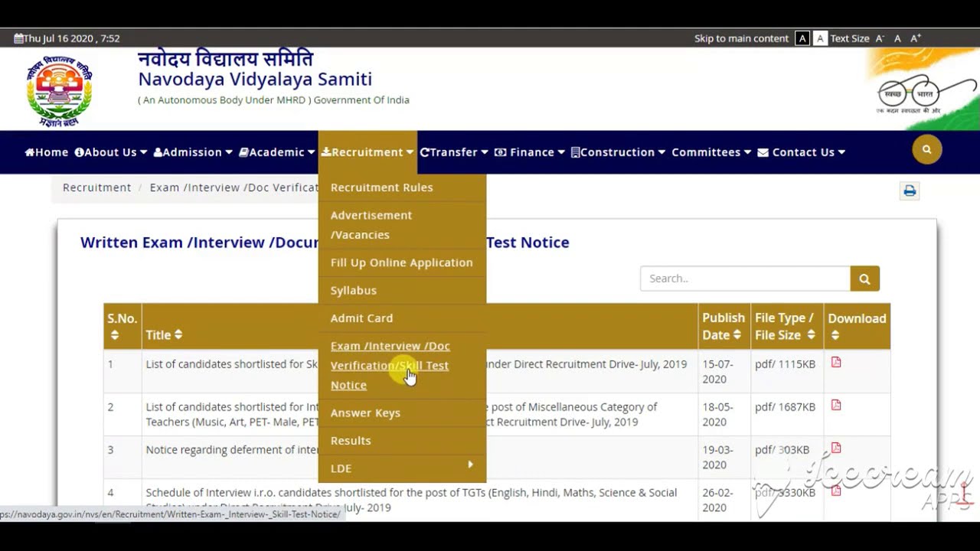The width and height of the screenshot is (980, 551).
Task: Expand the Transfer menu
Action: pos(454,152)
